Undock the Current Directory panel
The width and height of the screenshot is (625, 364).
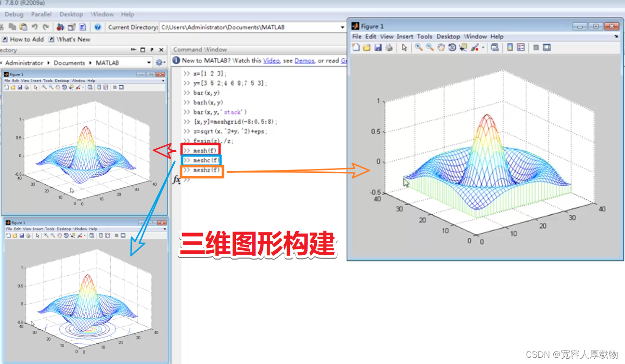[152, 50]
